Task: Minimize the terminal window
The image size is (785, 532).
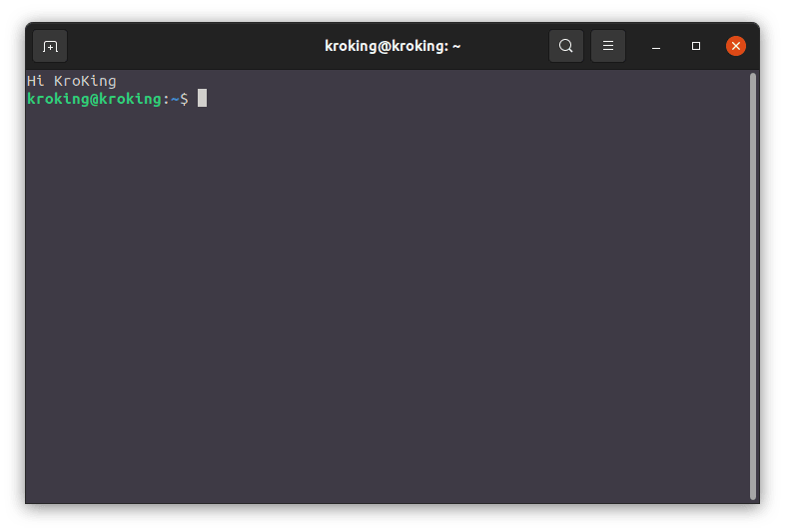Action: click(x=656, y=46)
